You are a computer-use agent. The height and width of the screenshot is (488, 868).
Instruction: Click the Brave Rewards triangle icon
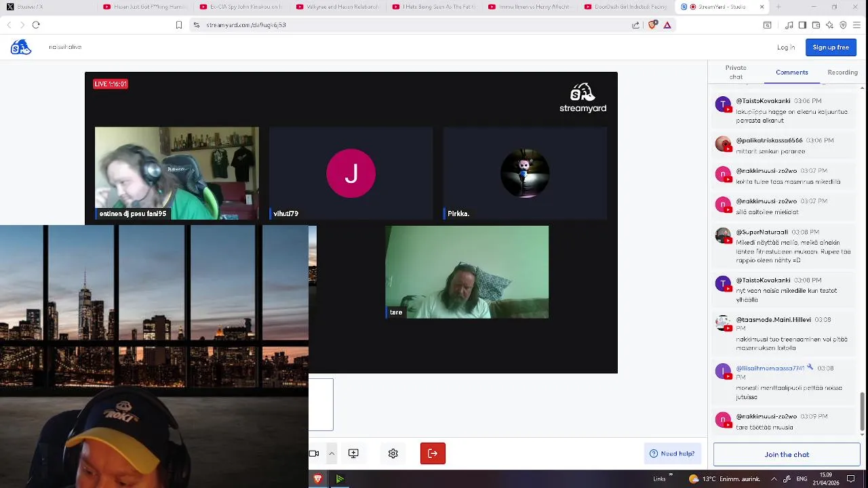click(667, 25)
